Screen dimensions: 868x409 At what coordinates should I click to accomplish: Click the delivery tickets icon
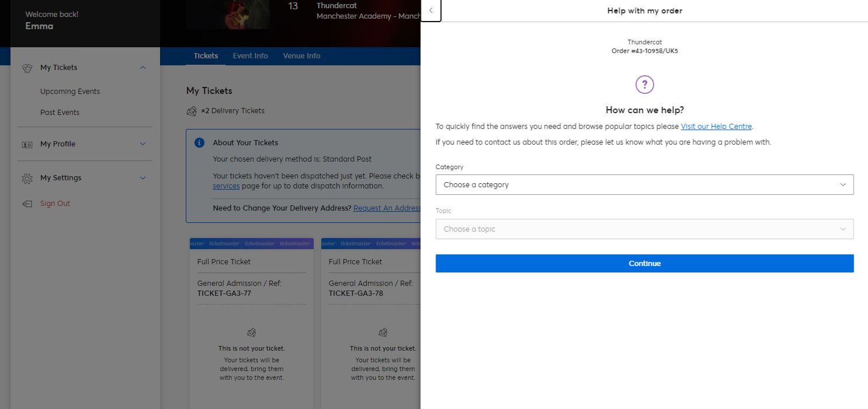192,111
